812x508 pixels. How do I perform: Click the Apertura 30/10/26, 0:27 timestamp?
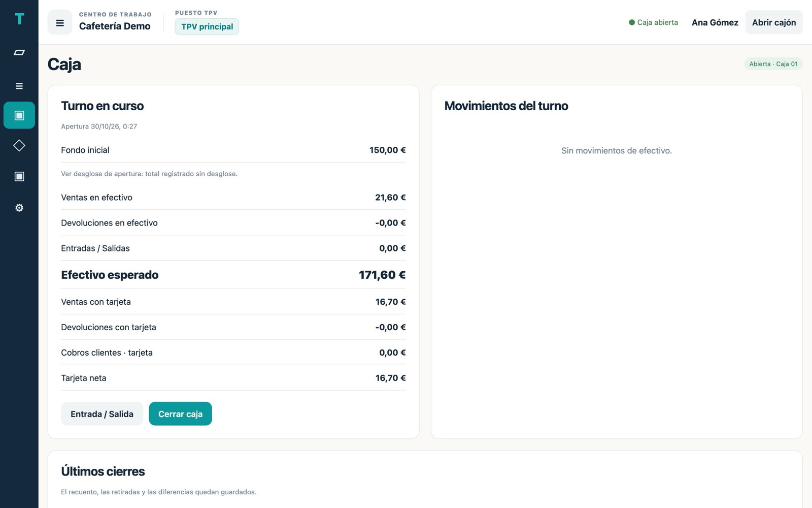(x=99, y=126)
